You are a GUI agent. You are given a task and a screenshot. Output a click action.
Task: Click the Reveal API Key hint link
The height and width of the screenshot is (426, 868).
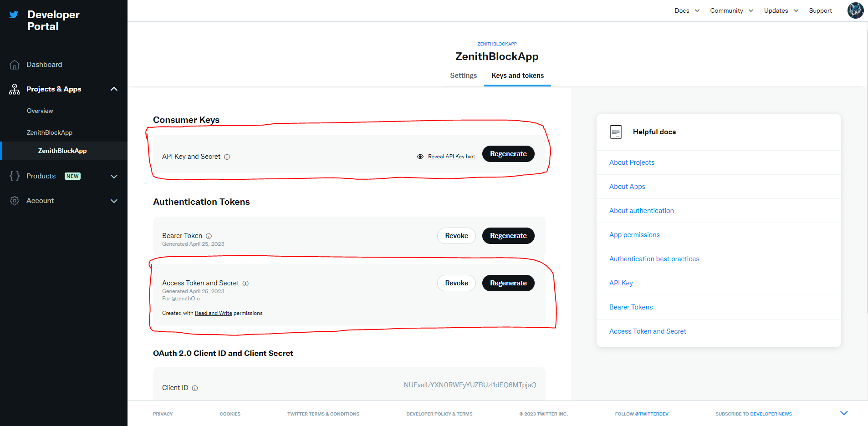point(451,157)
